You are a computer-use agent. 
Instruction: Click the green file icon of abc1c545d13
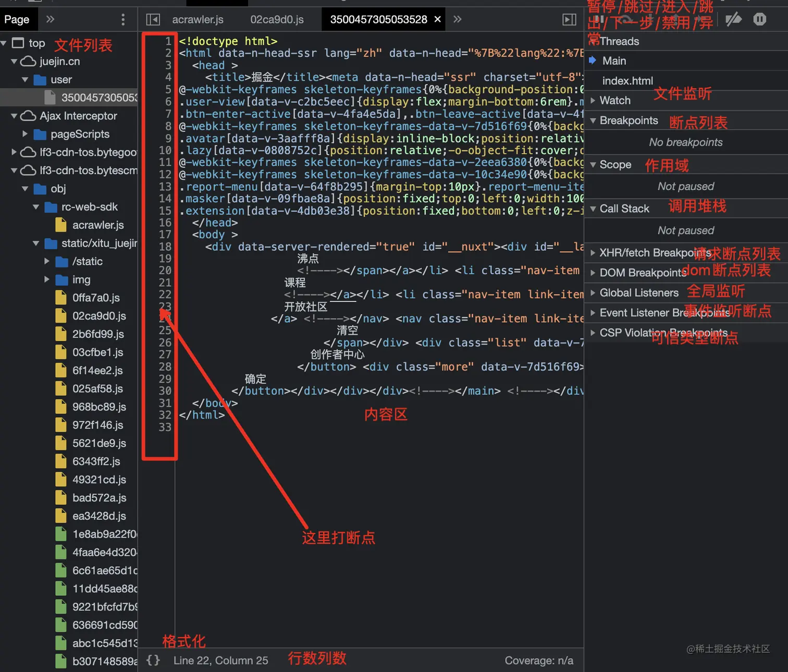tap(61, 643)
